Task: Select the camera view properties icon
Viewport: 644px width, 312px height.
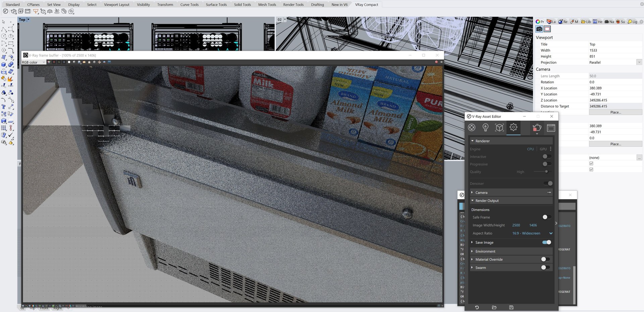Action: [x=539, y=29]
